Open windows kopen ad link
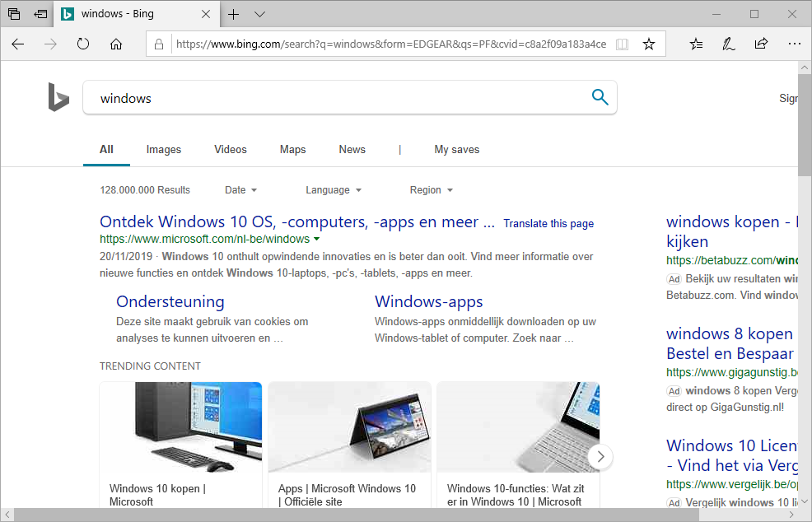This screenshot has height=522, width=812. tap(732, 231)
